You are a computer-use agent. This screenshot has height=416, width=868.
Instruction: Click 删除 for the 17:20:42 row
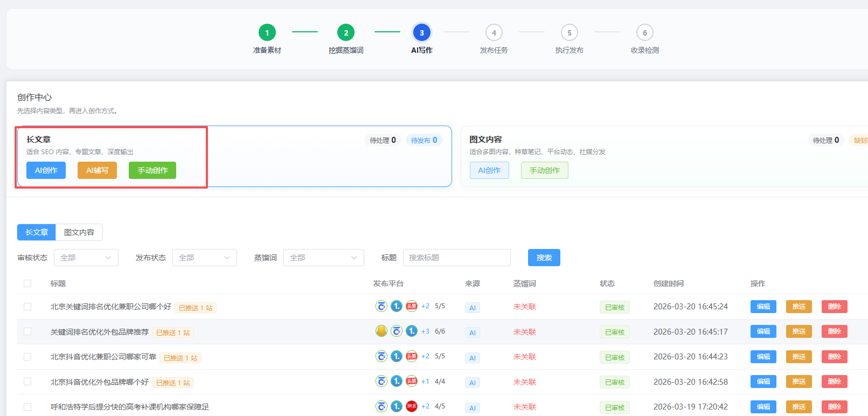coord(835,407)
